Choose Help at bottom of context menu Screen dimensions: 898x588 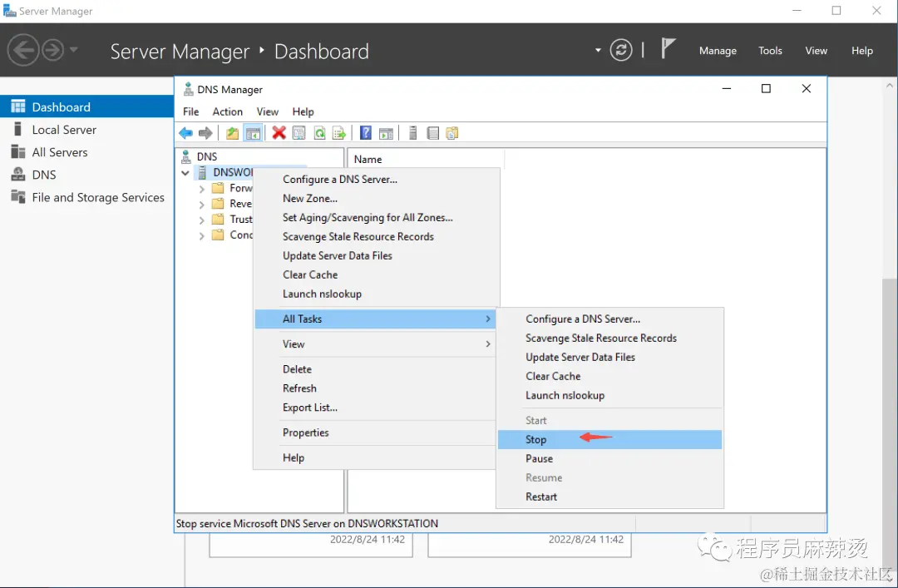click(375, 458)
